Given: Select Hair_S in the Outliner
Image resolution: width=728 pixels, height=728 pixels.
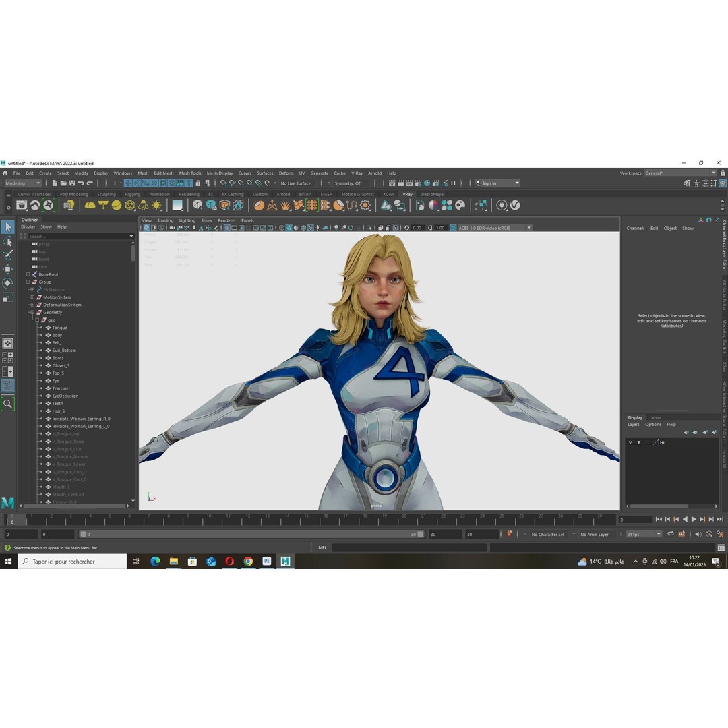Looking at the screenshot, I should pyautogui.click(x=58, y=411).
